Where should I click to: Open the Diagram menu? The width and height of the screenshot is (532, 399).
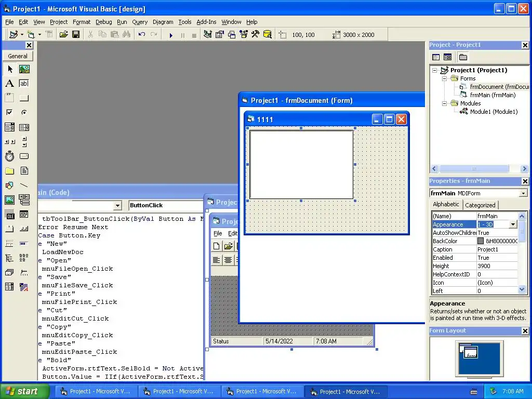(x=163, y=22)
